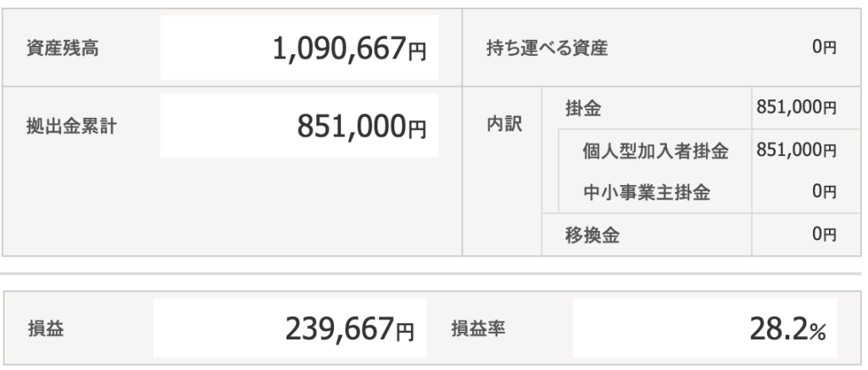Select the 1,090,667円 asset balance value

349,49
